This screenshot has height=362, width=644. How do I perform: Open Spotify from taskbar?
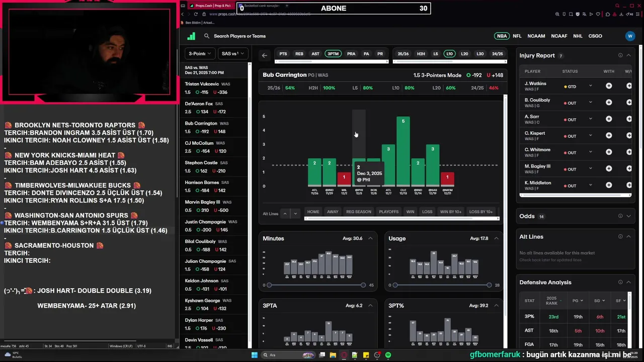(388, 355)
